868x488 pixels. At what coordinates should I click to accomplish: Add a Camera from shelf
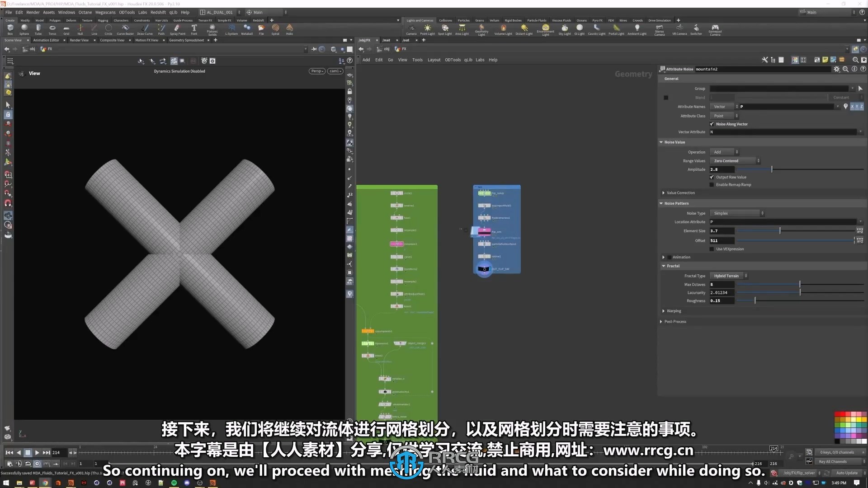click(411, 29)
